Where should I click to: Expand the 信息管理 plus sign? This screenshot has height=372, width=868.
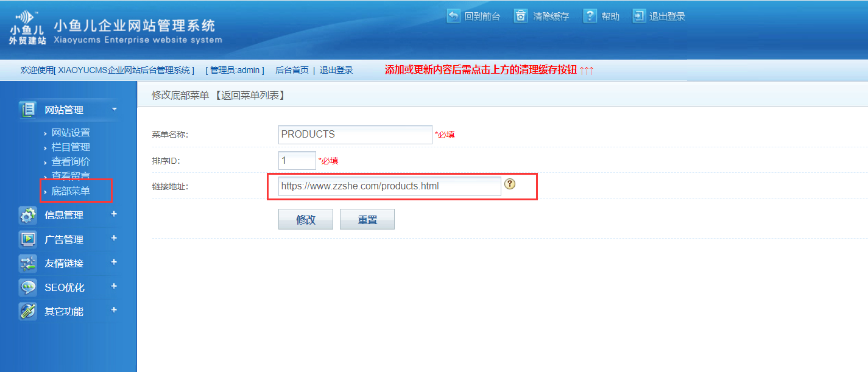pyautogui.click(x=114, y=214)
